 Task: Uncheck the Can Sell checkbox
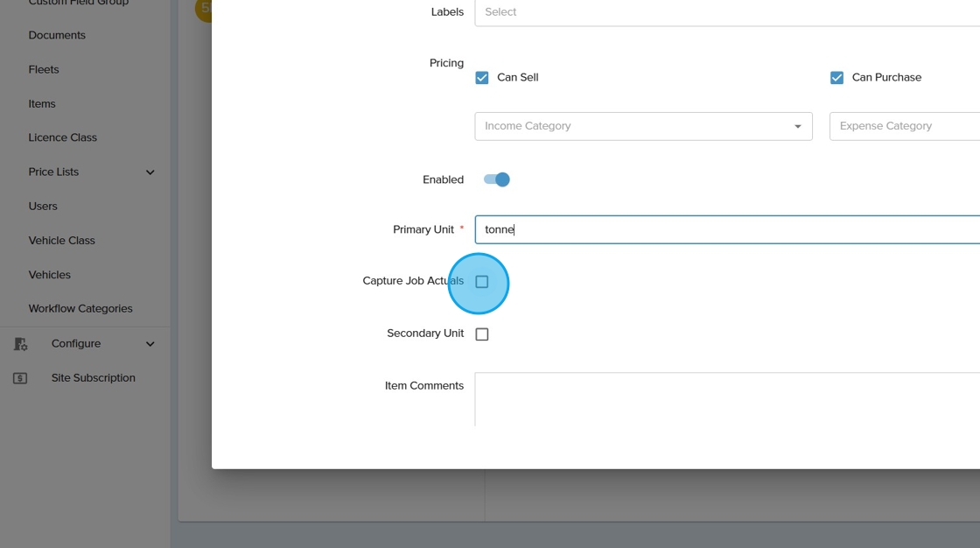click(x=481, y=78)
